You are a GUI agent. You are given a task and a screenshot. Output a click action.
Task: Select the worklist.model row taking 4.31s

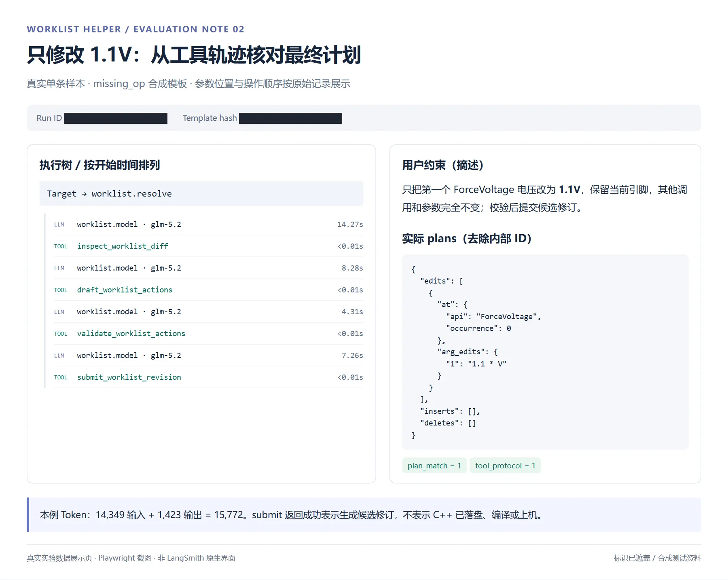pyautogui.click(x=209, y=311)
